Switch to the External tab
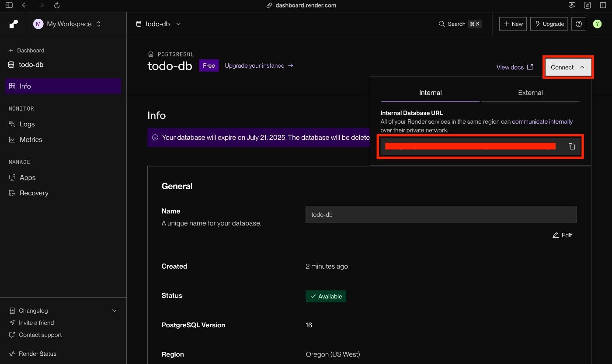Viewport: 612px width, 364px height. (x=530, y=93)
